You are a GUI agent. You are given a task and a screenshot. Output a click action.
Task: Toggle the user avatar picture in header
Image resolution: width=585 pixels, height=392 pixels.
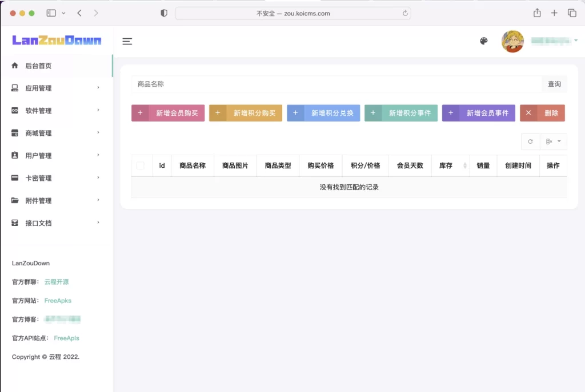pos(512,41)
